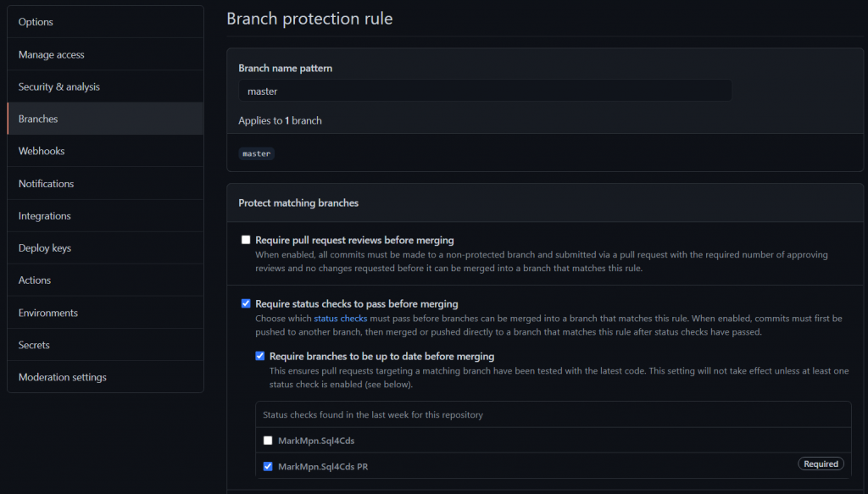Image resolution: width=868 pixels, height=494 pixels.
Task: Open the Secrets settings page
Action: pos(34,345)
